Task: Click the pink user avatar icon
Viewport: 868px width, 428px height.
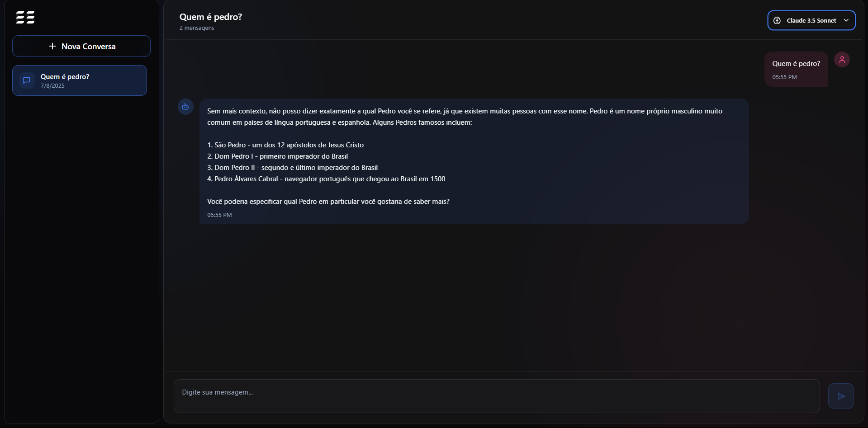Action: coord(842,60)
